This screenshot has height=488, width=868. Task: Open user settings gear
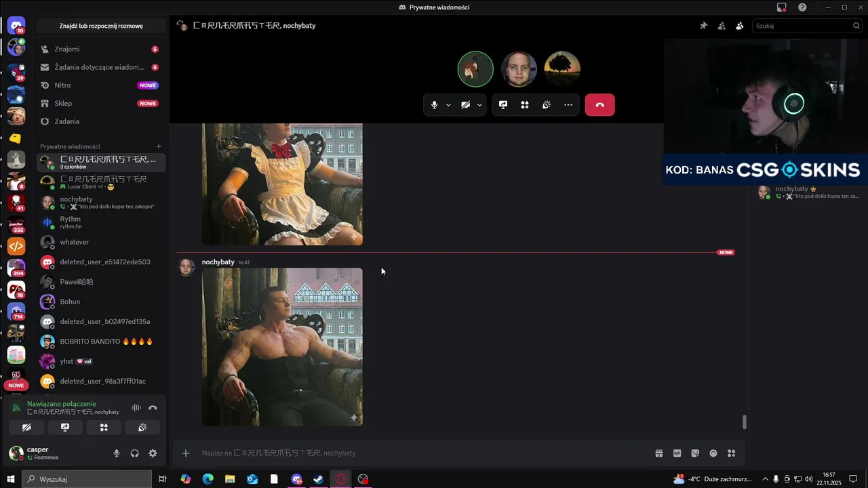pyautogui.click(x=153, y=453)
